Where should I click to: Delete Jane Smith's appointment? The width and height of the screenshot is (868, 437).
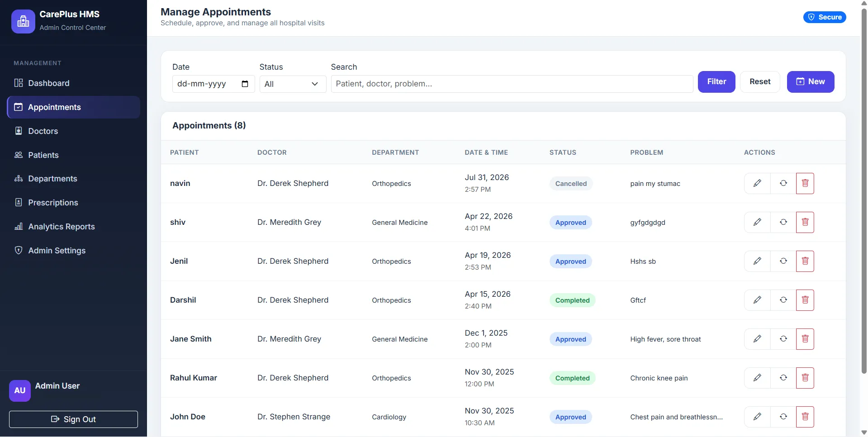click(x=805, y=339)
